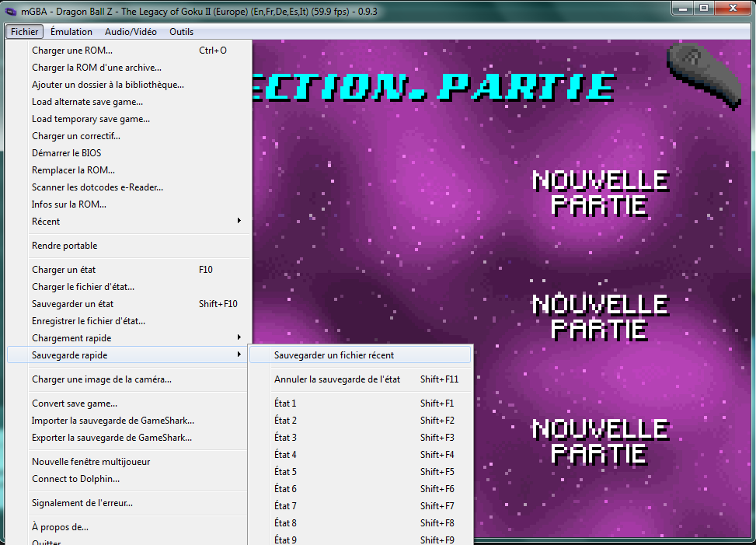Select the last NOUVELLE PARTIE slot
Image resolution: width=756 pixels, height=545 pixels.
tap(601, 442)
